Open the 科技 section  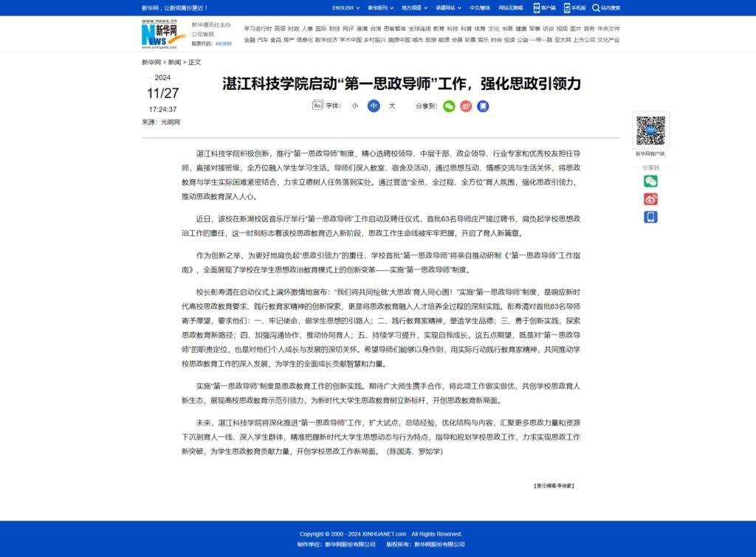click(453, 29)
